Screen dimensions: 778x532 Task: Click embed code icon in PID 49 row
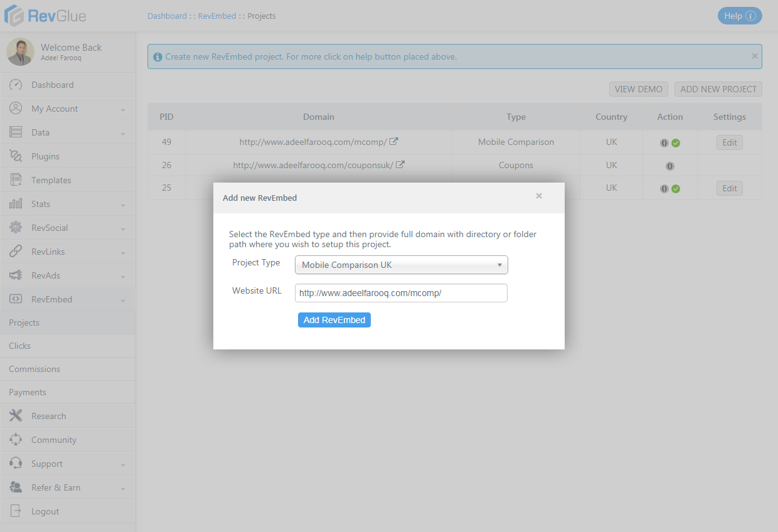tap(664, 143)
